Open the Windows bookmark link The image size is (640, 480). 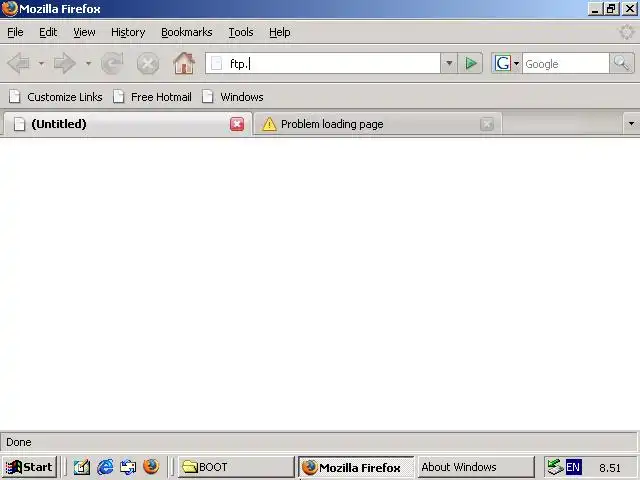pos(233,97)
